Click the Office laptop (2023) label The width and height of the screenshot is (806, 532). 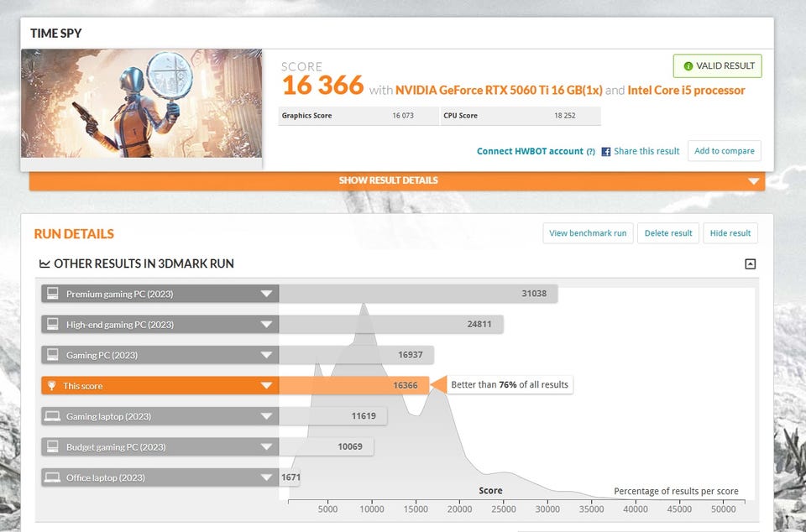(106, 478)
